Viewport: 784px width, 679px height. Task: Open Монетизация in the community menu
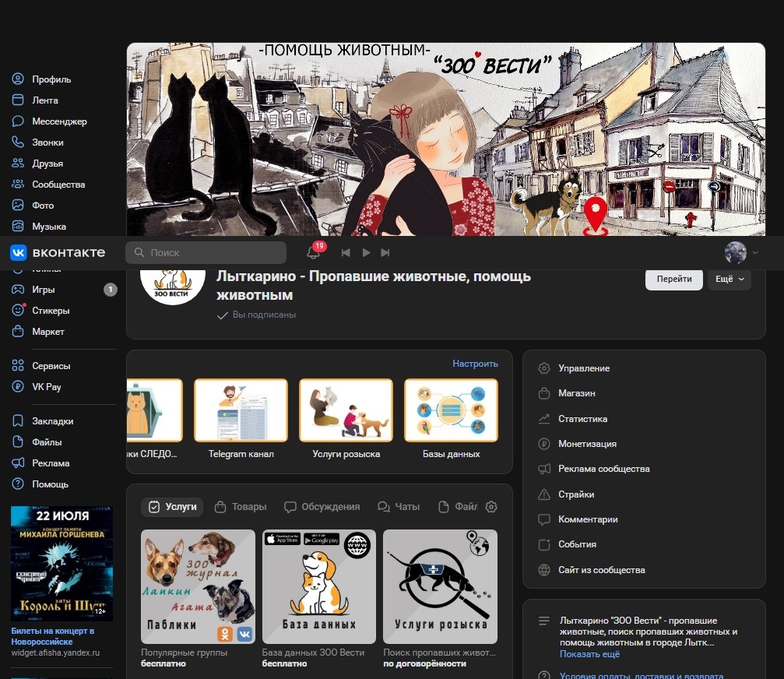(x=577, y=444)
